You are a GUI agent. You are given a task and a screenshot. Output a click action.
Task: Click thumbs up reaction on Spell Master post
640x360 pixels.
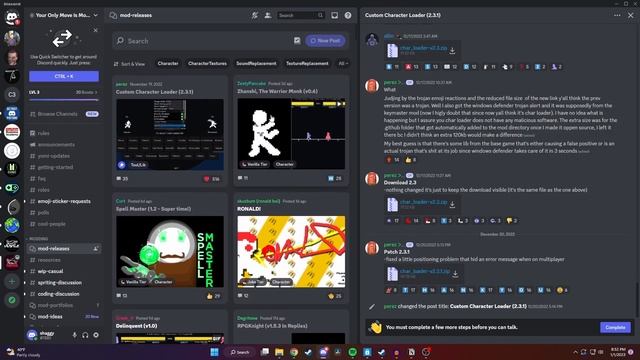click(x=214, y=296)
